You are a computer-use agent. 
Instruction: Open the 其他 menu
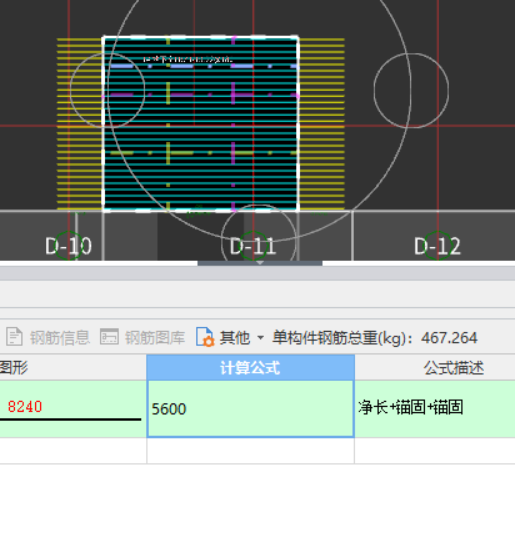(235, 338)
